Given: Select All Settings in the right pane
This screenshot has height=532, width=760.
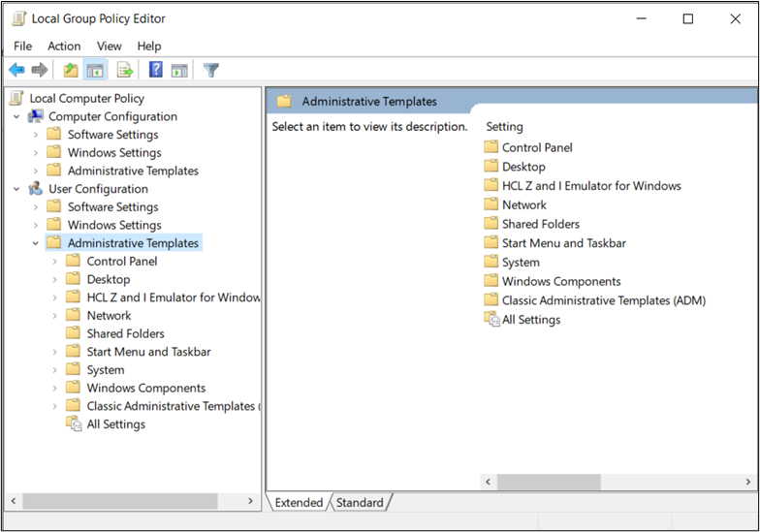Looking at the screenshot, I should point(530,320).
